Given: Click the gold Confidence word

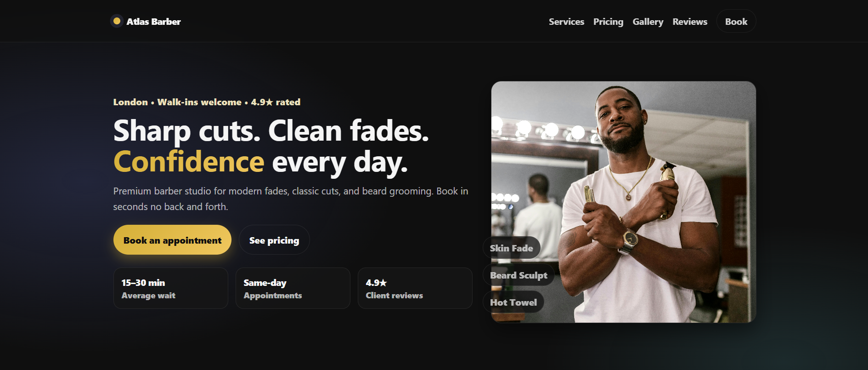Looking at the screenshot, I should point(189,162).
